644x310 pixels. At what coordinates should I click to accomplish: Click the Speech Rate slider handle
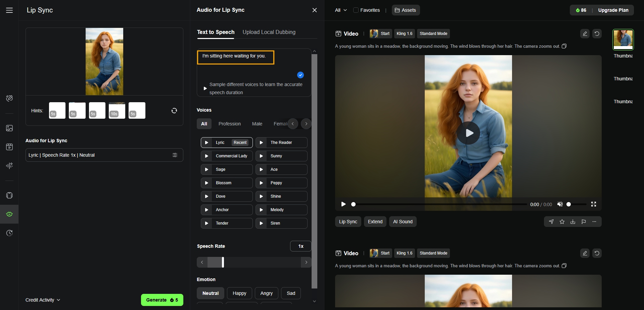[x=223, y=262]
